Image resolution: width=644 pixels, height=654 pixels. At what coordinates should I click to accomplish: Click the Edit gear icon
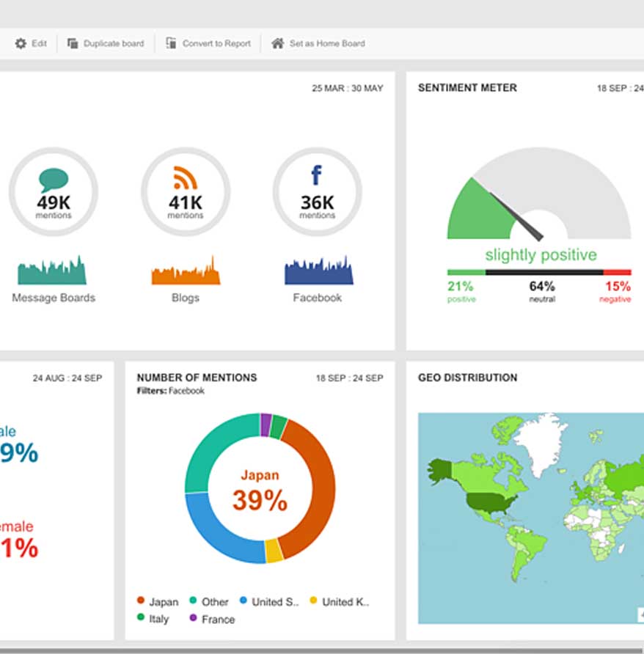[21, 44]
